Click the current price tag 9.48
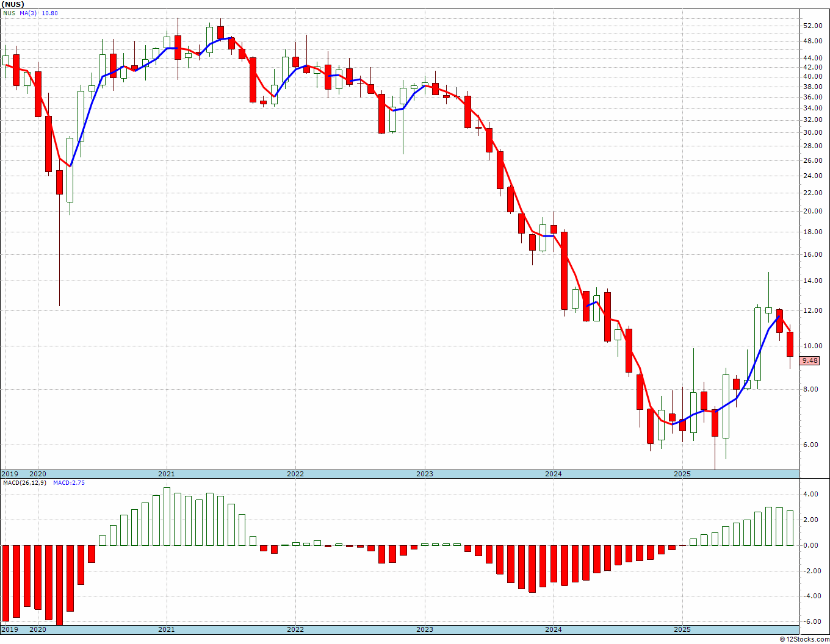830x644 pixels. point(810,360)
